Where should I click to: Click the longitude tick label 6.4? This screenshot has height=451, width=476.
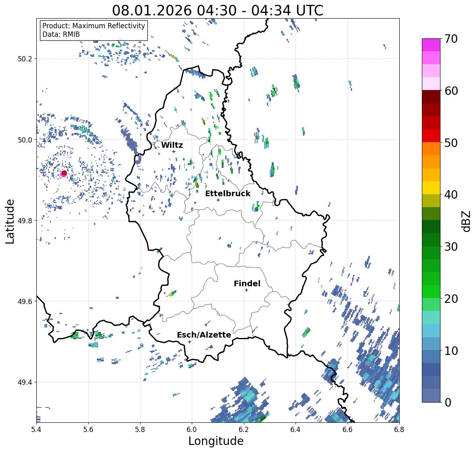tap(296, 430)
